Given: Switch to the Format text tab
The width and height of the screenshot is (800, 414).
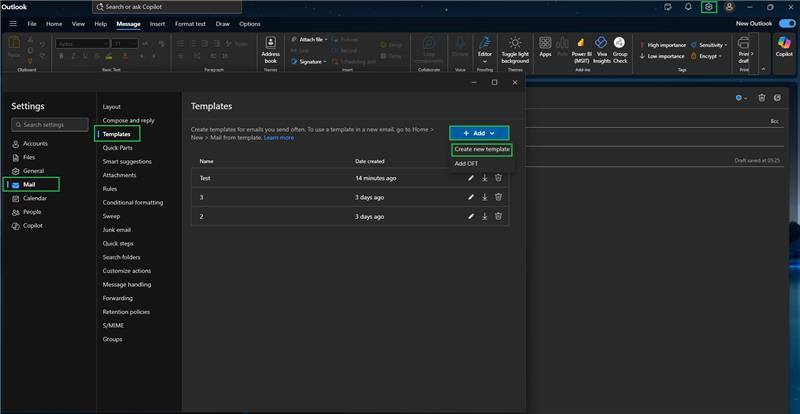Looking at the screenshot, I should tap(190, 24).
